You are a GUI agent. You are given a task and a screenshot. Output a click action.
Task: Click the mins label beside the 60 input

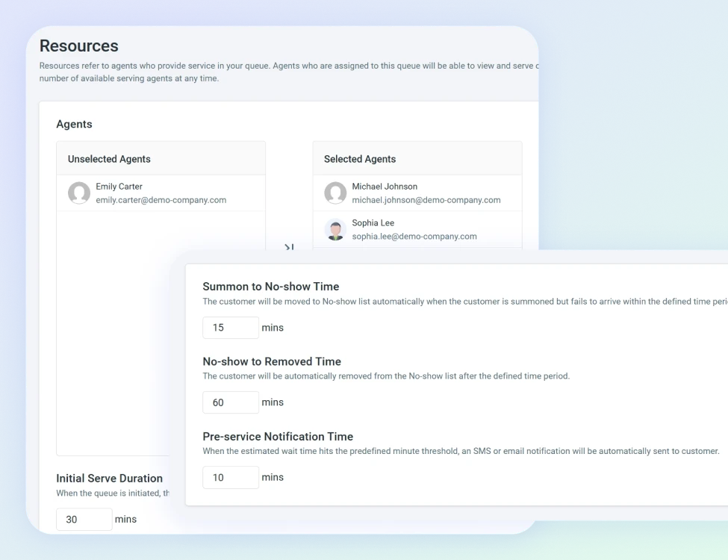tap(273, 402)
